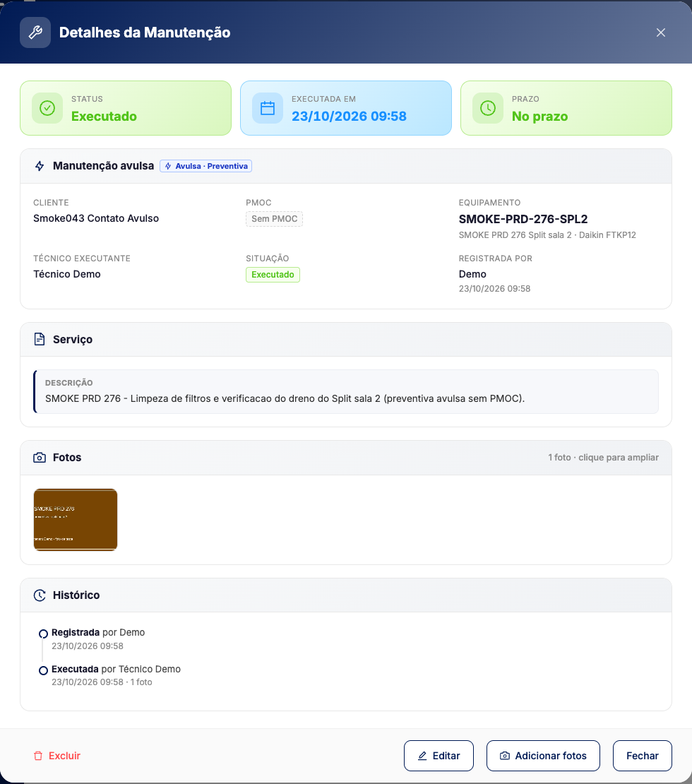Click the Sem PMOC tag
692x784 pixels.
[x=275, y=219]
